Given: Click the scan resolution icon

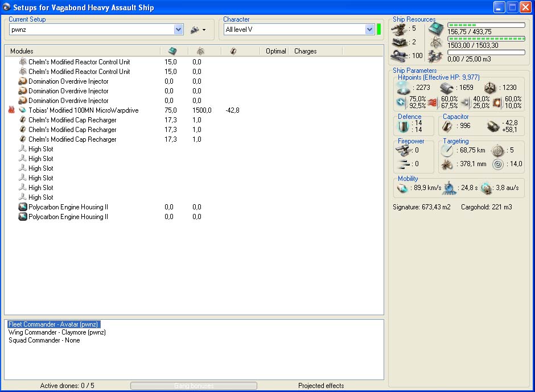Looking at the screenshot, I should click(x=447, y=164).
